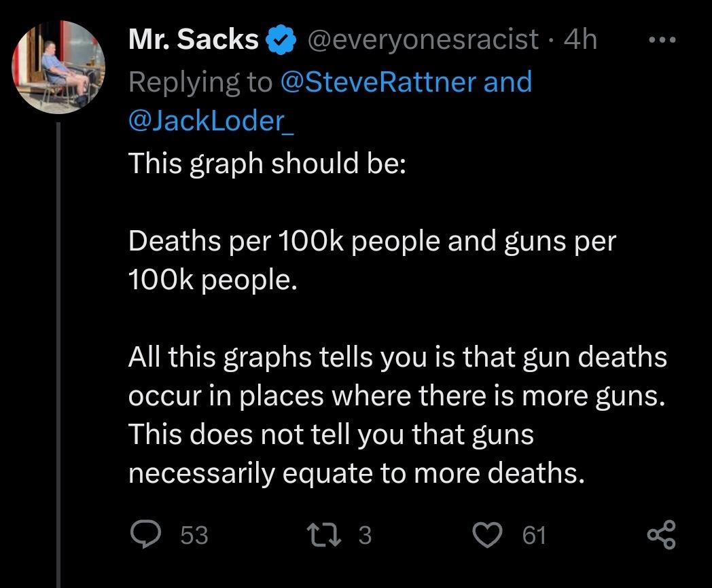Visit the @JackLoder_ mention
Image resolution: width=712 pixels, height=588 pixels.
[211, 121]
